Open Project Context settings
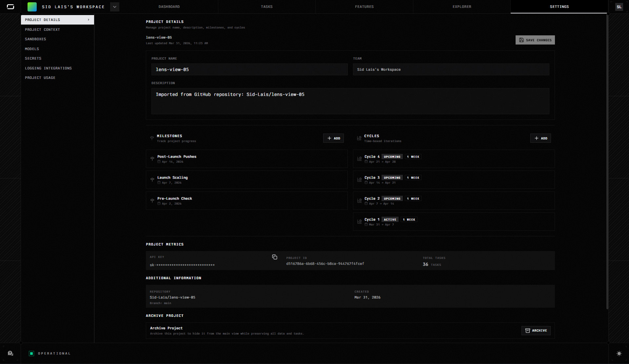This screenshot has height=364, width=629. 57,29
